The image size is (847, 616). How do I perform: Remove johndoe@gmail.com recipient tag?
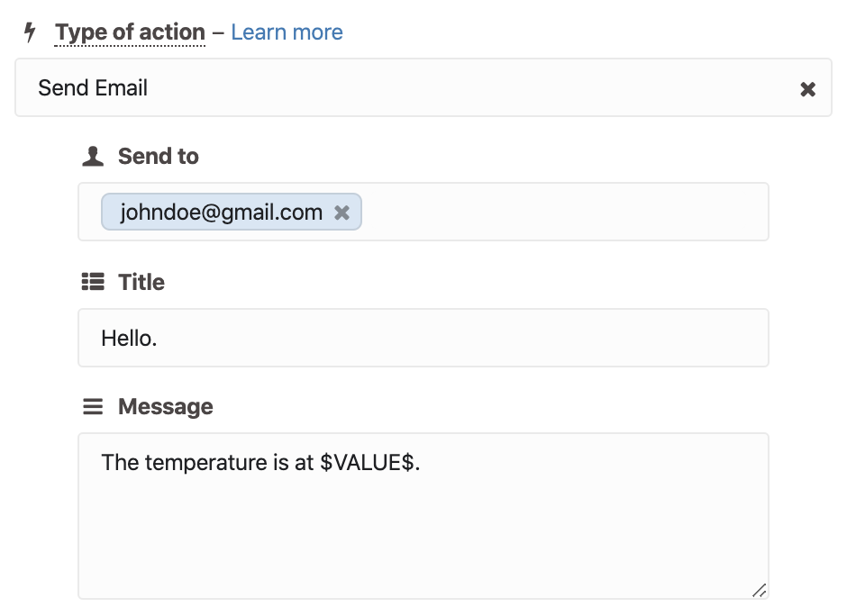point(342,213)
